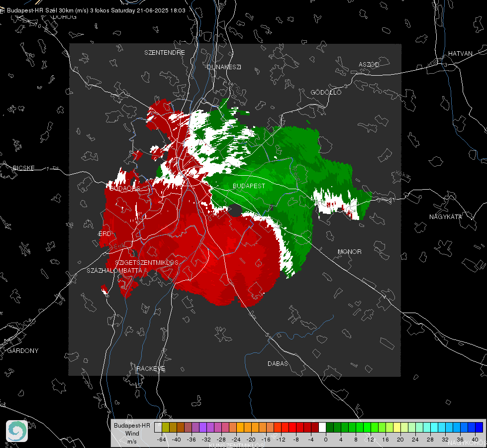Click the SZENTENDRE town label
The image size is (487, 448).
click(x=165, y=53)
